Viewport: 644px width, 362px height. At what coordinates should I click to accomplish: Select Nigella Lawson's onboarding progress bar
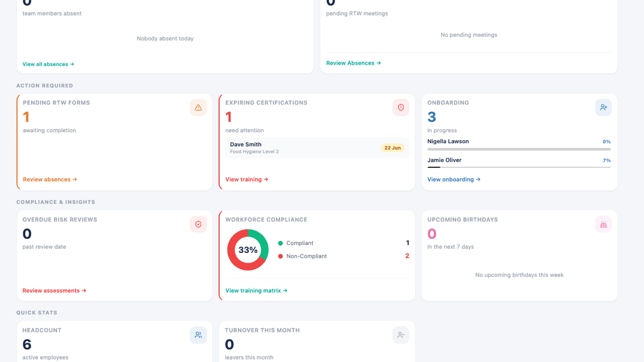[x=519, y=149]
